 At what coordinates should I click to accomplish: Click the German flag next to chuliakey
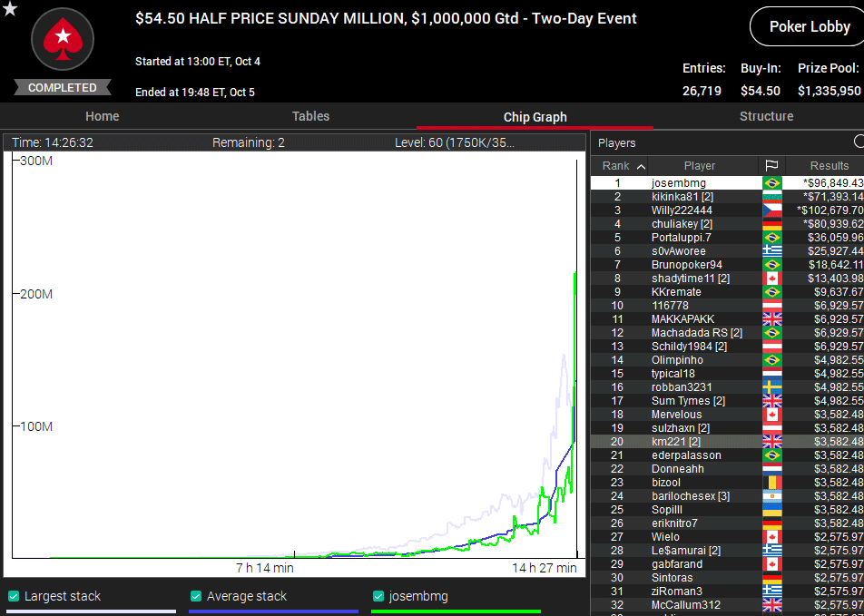tap(772, 224)
